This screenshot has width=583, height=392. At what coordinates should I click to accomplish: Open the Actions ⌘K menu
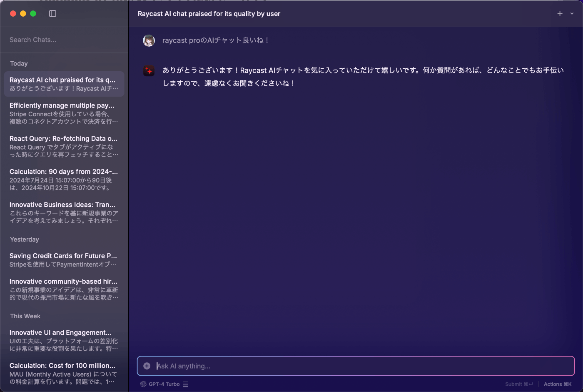(558, 384)
